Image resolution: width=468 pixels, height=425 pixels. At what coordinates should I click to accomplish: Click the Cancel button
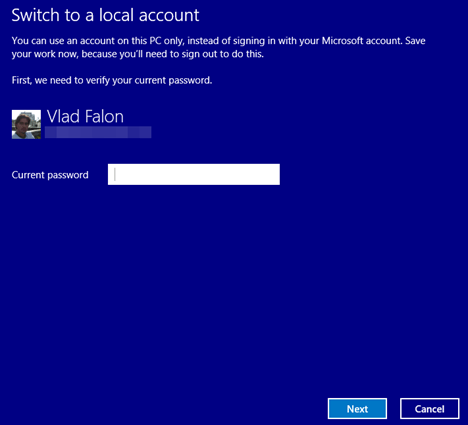coord(430,409)
